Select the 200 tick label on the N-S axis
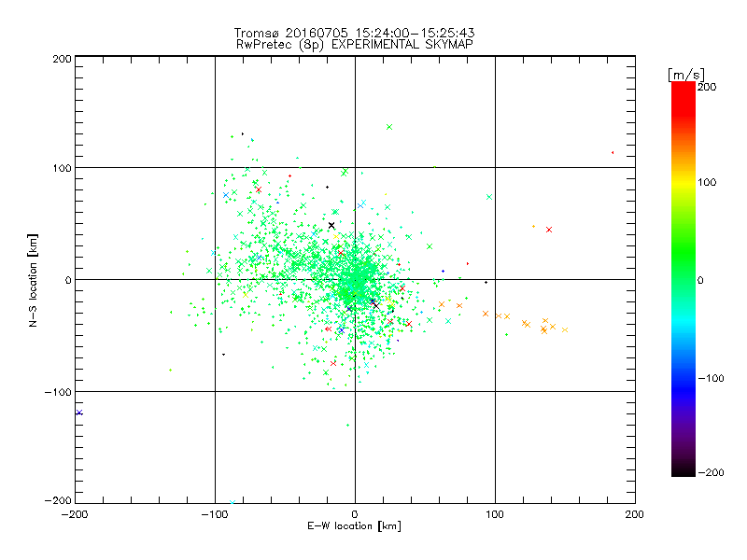The image size is (747, 560). pyautogui.click(x=62, y=59)
